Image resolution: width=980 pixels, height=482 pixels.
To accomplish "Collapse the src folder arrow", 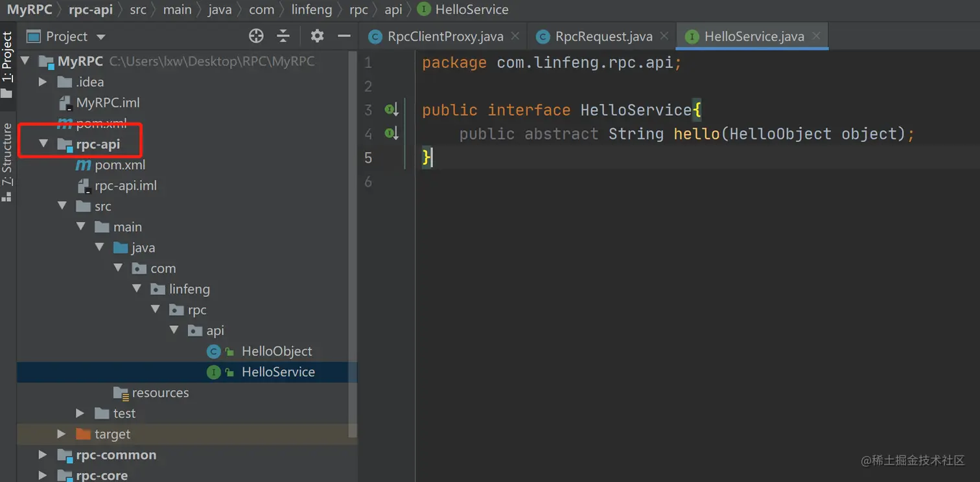I will pos(62,207).
